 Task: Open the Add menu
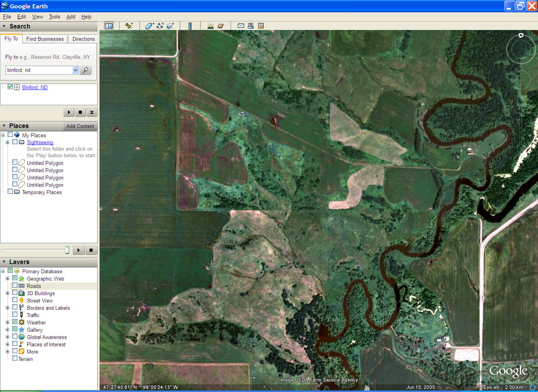[x=71, y=17]
